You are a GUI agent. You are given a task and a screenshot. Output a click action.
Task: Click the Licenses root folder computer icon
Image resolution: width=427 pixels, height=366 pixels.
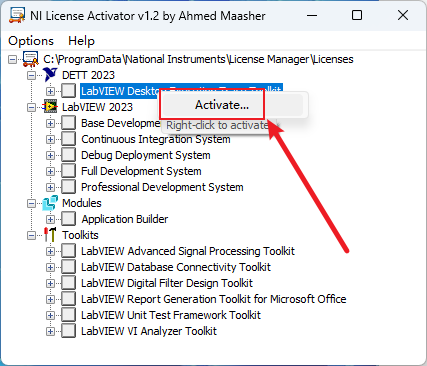click(x=31, y=59)
